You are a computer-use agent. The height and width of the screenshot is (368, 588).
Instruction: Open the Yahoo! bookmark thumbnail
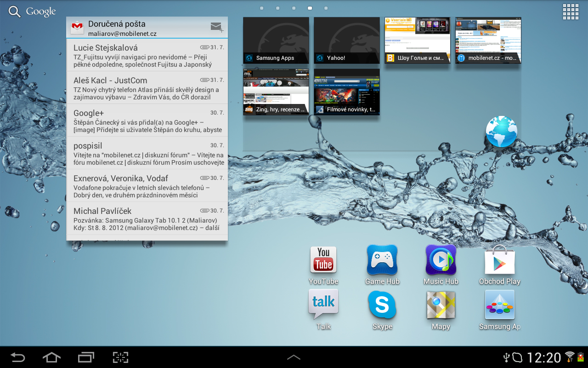click(346, 40)
